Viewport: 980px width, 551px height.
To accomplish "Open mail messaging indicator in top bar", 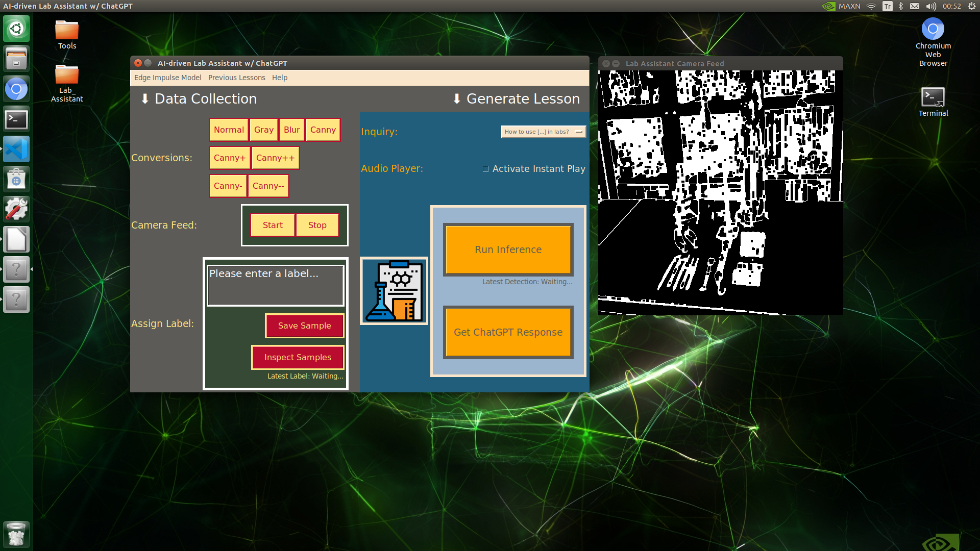I will tap(915, 6).
